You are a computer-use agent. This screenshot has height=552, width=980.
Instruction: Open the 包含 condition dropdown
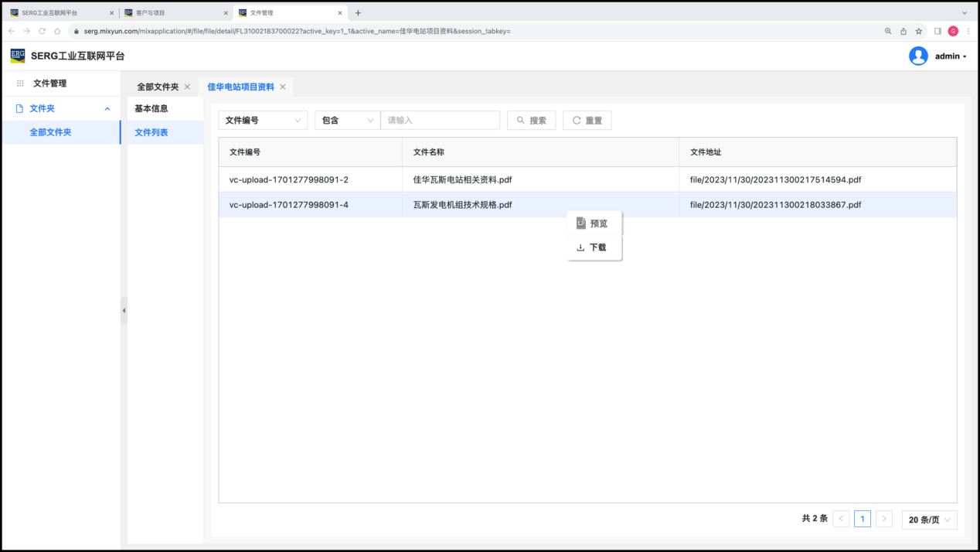(x=347, y=121)
